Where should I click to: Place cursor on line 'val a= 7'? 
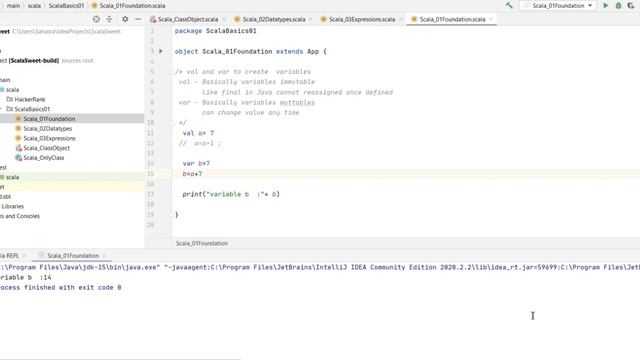(x=198, y=133)
